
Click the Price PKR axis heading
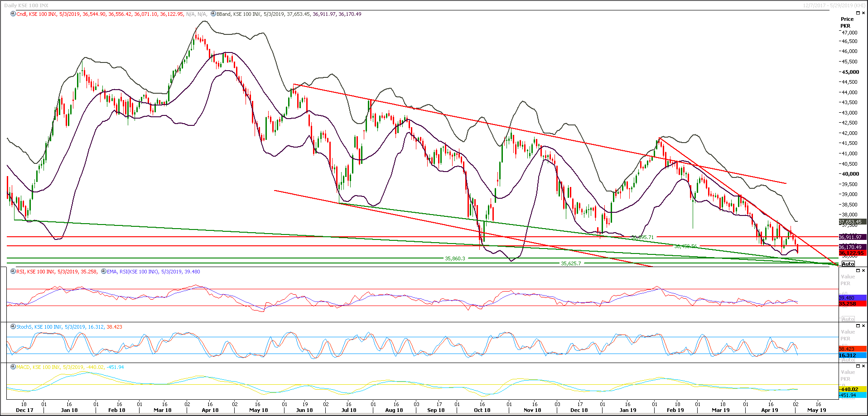(847, 22)
